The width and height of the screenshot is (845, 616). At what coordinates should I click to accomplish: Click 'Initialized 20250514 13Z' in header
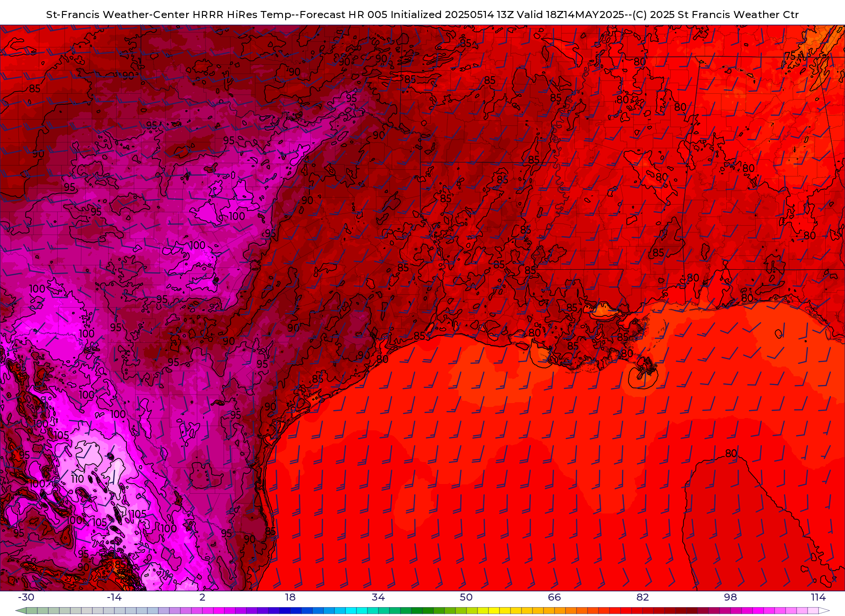point(452,15)
